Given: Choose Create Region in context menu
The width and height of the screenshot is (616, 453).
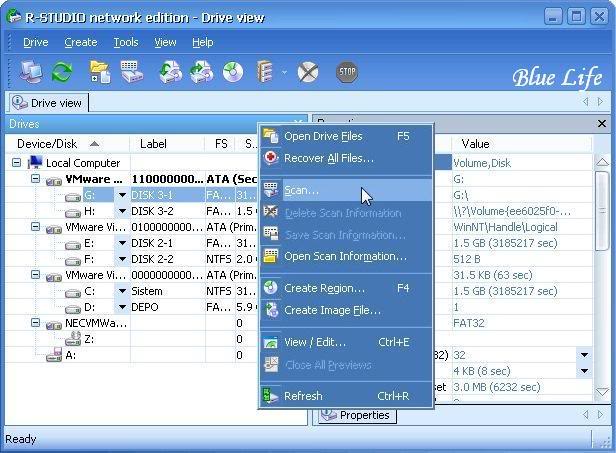Looking at the screenshot, I should (x=346, y=288).
